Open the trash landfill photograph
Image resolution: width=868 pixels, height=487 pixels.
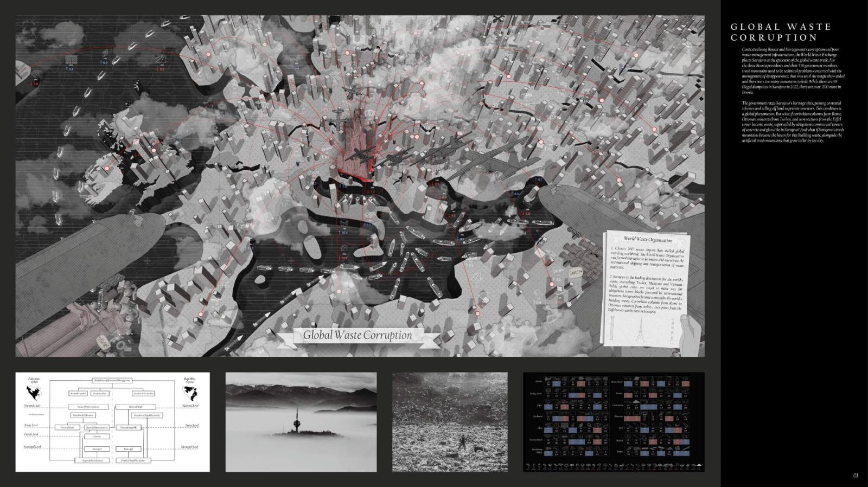[x=450, y=421]
